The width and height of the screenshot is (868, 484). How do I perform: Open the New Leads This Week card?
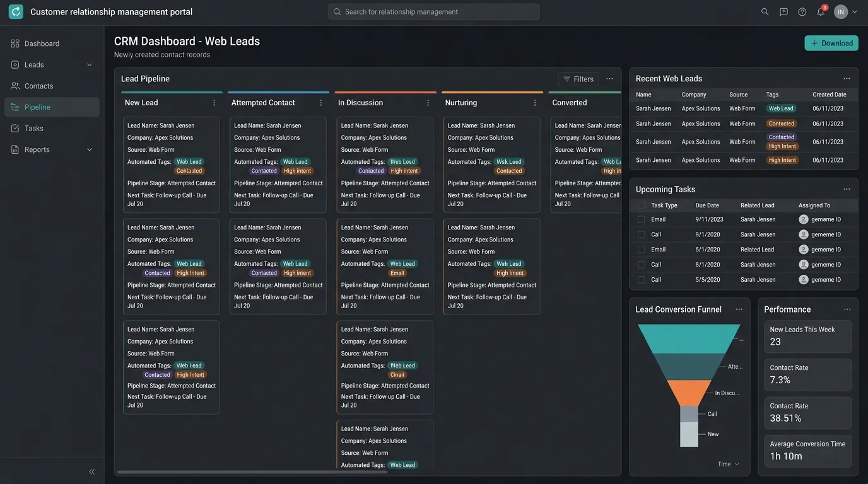tap(808, 337)
